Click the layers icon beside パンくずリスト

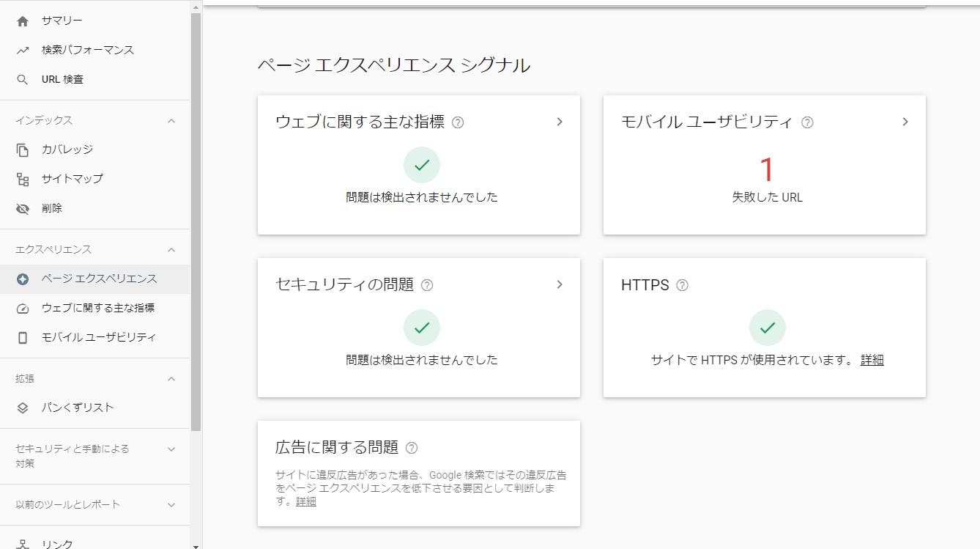pyautogui.click(x=23, y=408)
